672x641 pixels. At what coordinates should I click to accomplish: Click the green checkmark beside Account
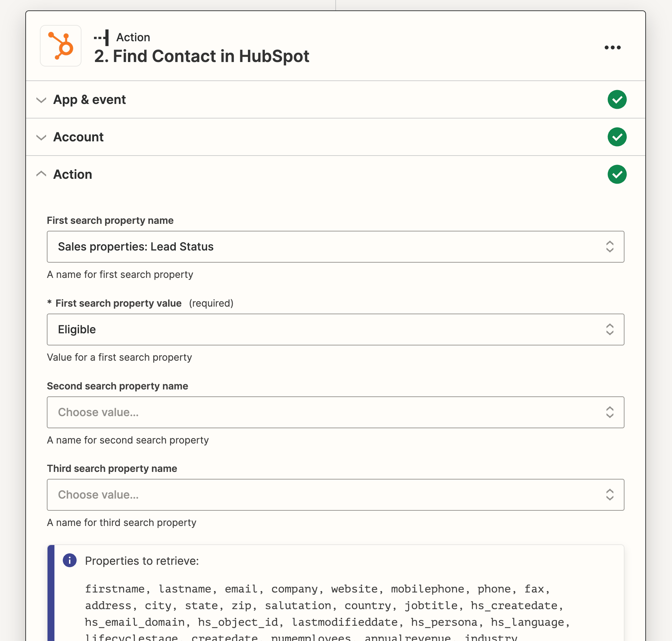point(617,137)
